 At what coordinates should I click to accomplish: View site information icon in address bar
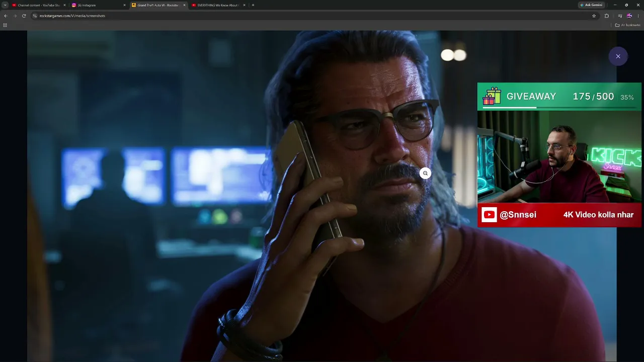(x=35, y=16)
